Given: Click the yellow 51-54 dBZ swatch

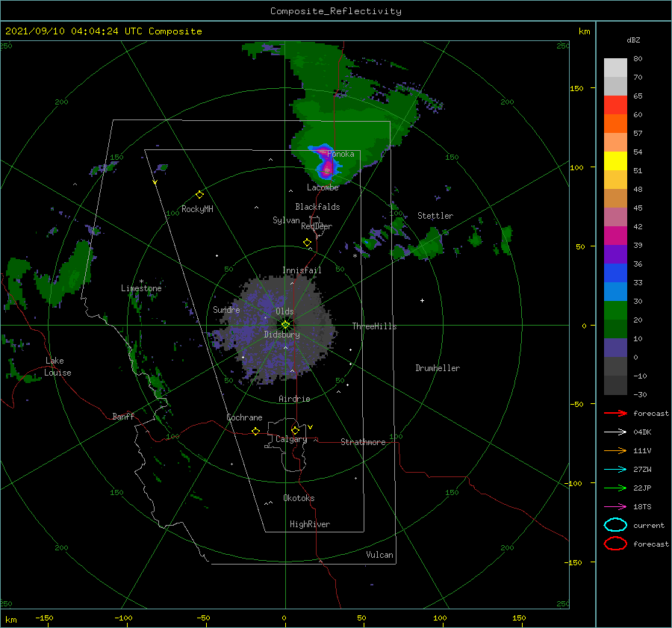Looking at the screenshot, I should tap(615, 161).
